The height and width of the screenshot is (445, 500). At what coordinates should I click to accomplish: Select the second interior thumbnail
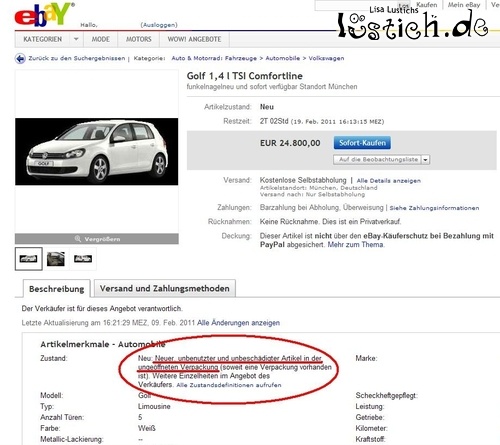click(x=56, y=259)
